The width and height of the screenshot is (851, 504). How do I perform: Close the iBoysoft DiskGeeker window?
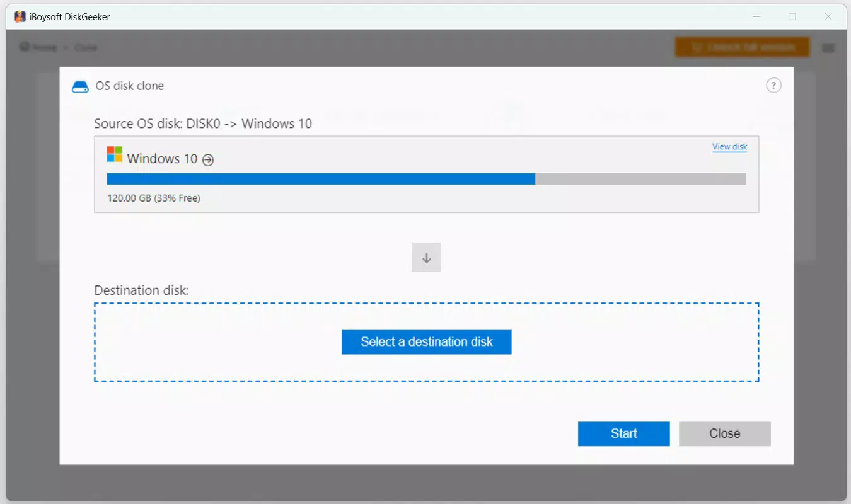(828, 17)
